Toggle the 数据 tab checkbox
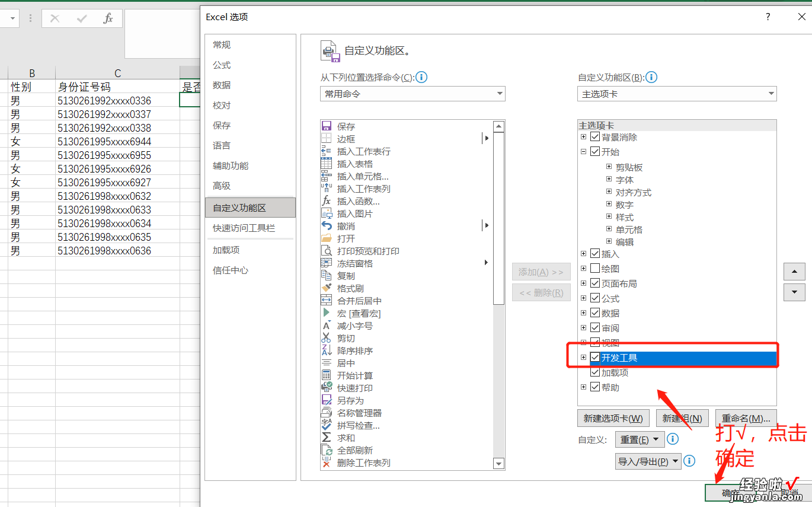812x507 pixels. (x=595, y=313)
